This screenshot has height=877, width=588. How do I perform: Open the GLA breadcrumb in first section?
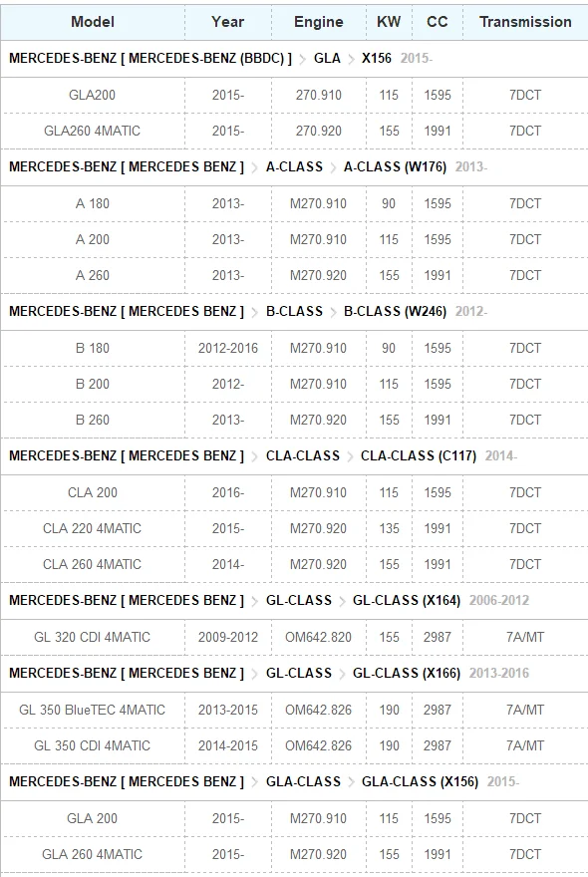pyautogui.click(x=327, y=58)
